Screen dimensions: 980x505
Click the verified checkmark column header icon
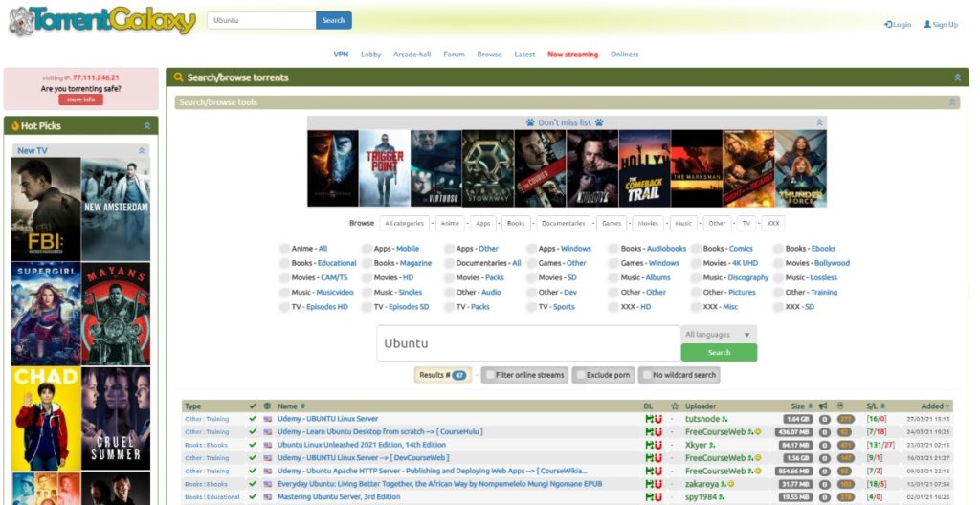253,406
